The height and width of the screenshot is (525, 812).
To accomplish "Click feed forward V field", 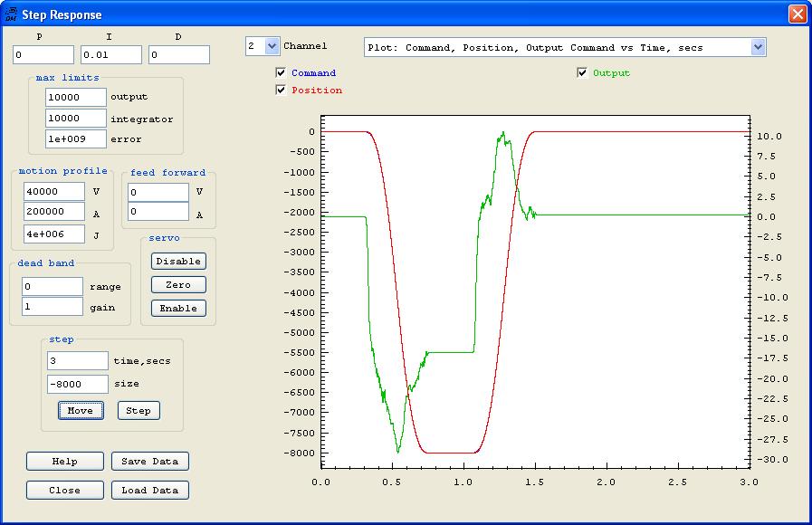I will pos(158,193).
